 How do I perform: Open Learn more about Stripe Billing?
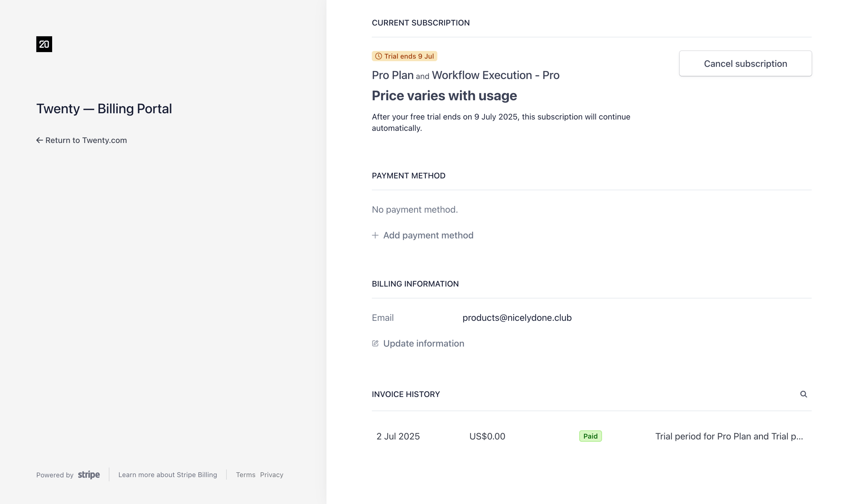167,475
